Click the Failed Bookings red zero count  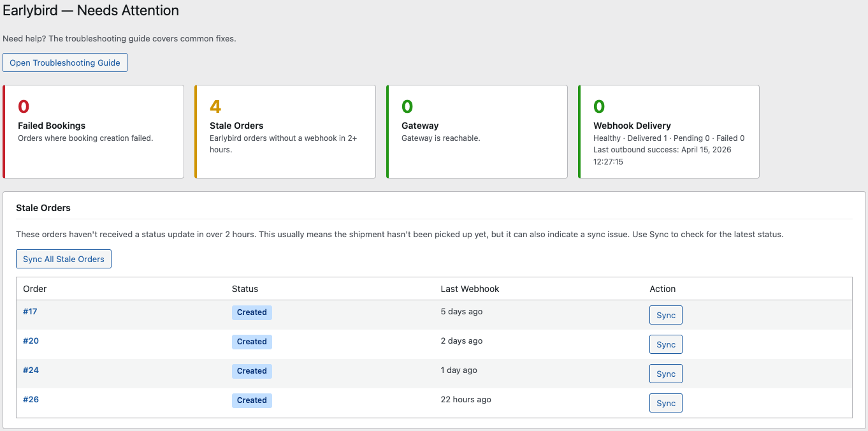[x=24, y=106]
